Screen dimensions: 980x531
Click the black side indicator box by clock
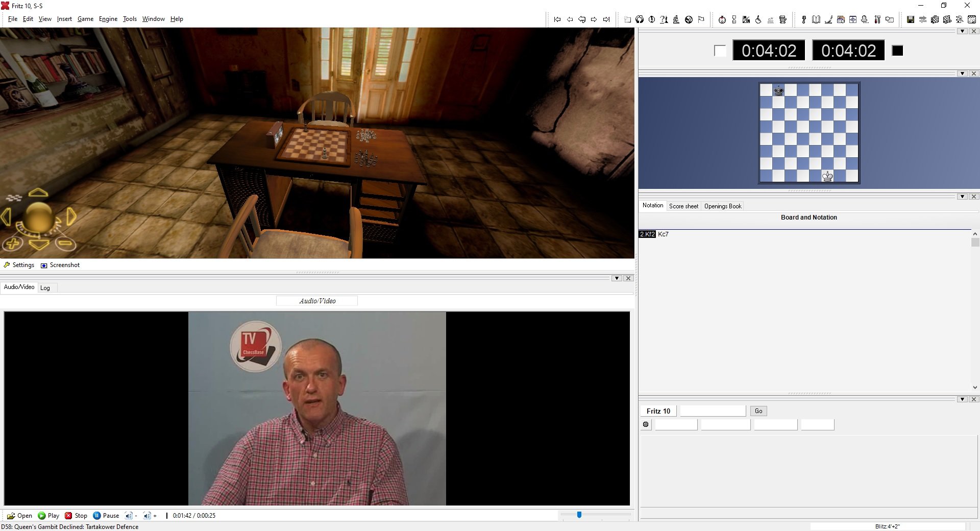pos(897,51)
